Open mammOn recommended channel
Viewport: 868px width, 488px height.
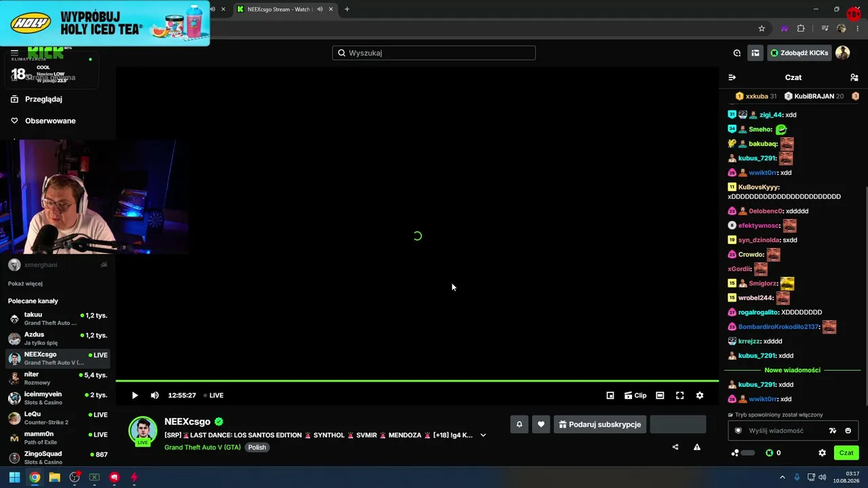pyautogui.click(x=58, y=438)
